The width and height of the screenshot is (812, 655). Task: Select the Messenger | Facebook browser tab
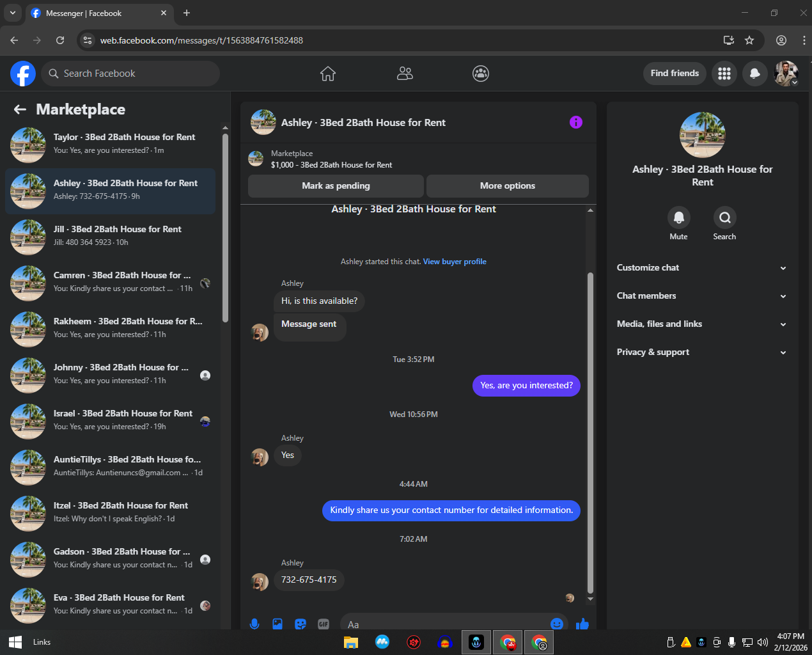pos(99,13)
